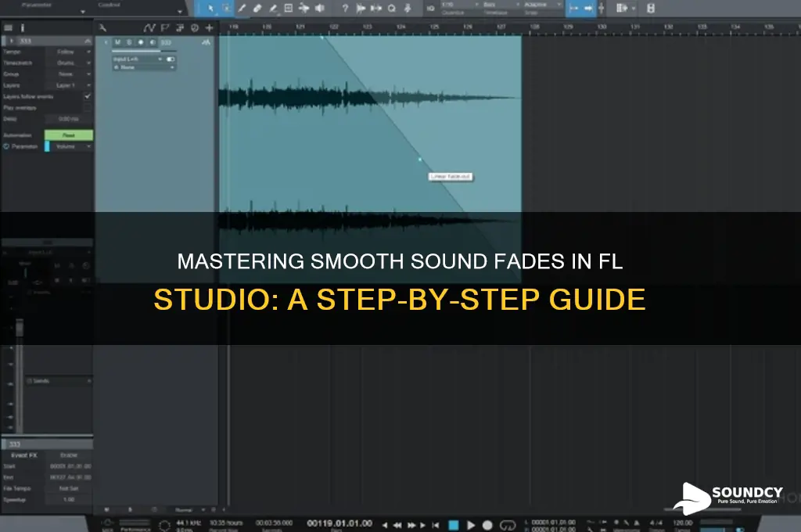Open the Snap Adaptive dropdown

click(x=542, y=5)
